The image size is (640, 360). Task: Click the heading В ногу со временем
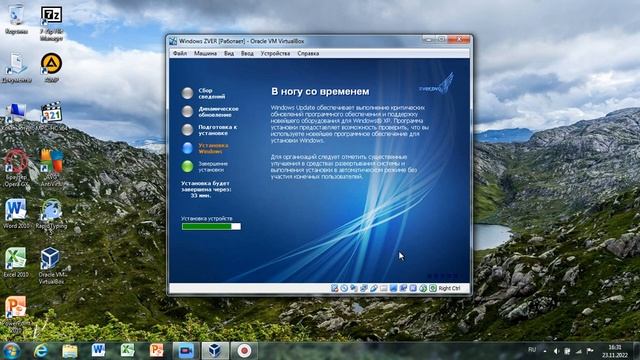pos(320,91)
